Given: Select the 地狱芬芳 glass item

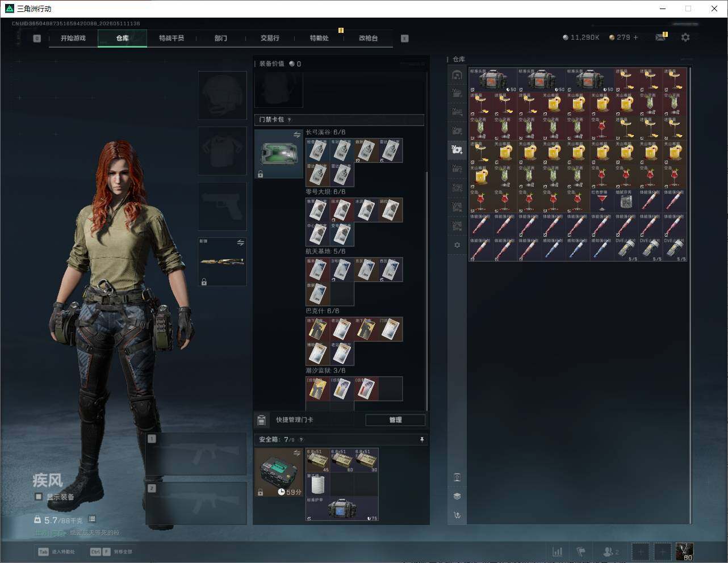Looking at the screenshot, I should tap(626, 201).
